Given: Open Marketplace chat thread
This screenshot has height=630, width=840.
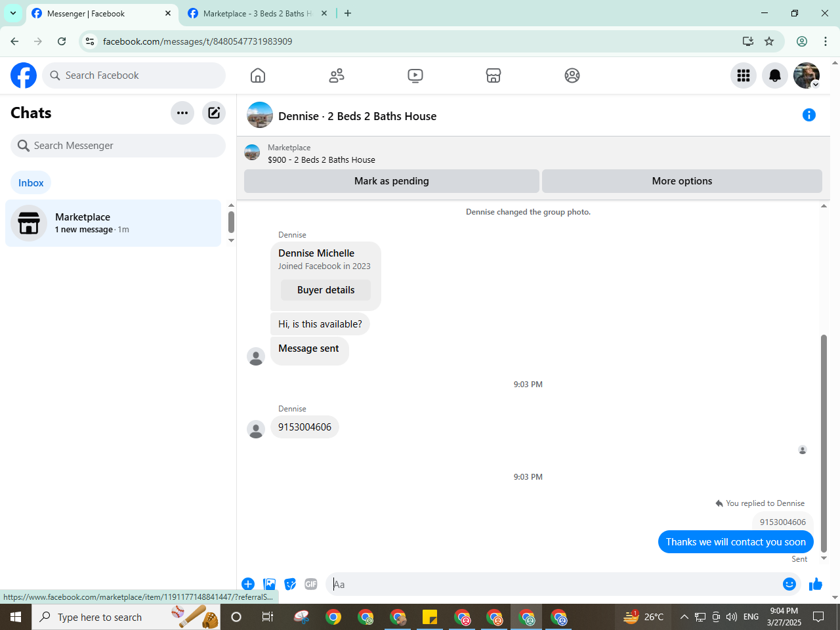Looking at the screenshot, I should pyautogui.click(x=114, y=223).
